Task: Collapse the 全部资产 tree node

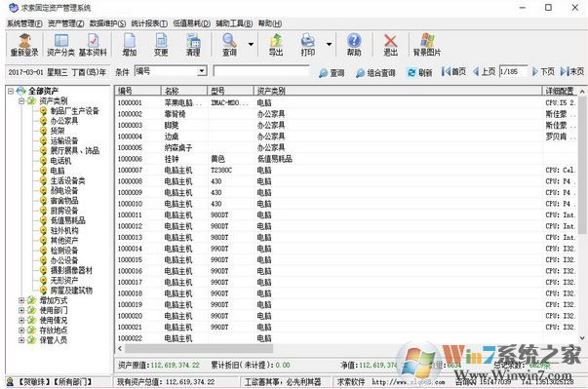Action: point(11,91)
